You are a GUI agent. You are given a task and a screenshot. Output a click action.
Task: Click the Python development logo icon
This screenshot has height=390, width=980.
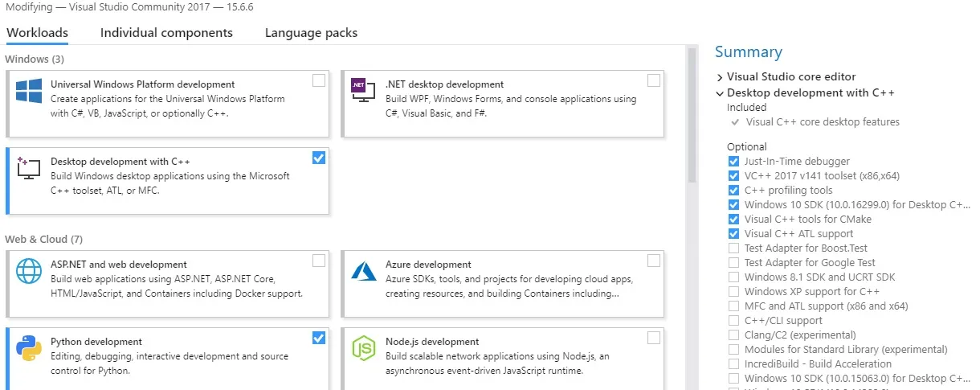[x=29, y=348]
